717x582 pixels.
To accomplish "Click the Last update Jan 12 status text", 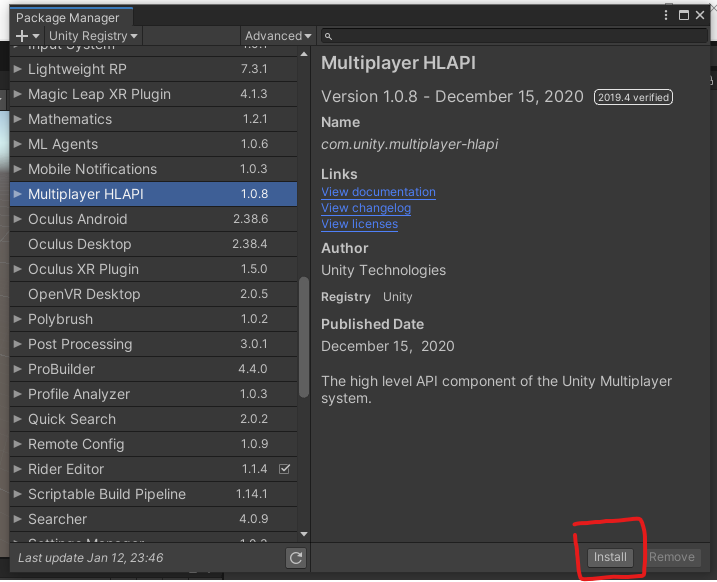I will tap(91, 558).
